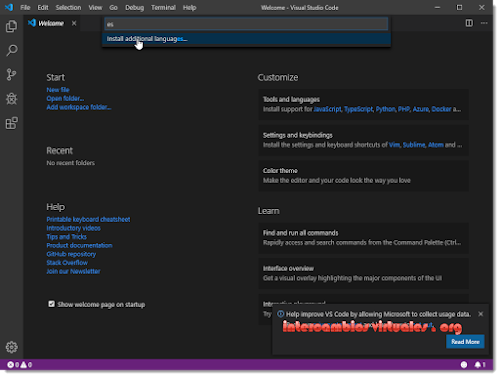This screenshot has width=500, height=377.
Task: Open the Extensions view
Action: click(11, 123)
